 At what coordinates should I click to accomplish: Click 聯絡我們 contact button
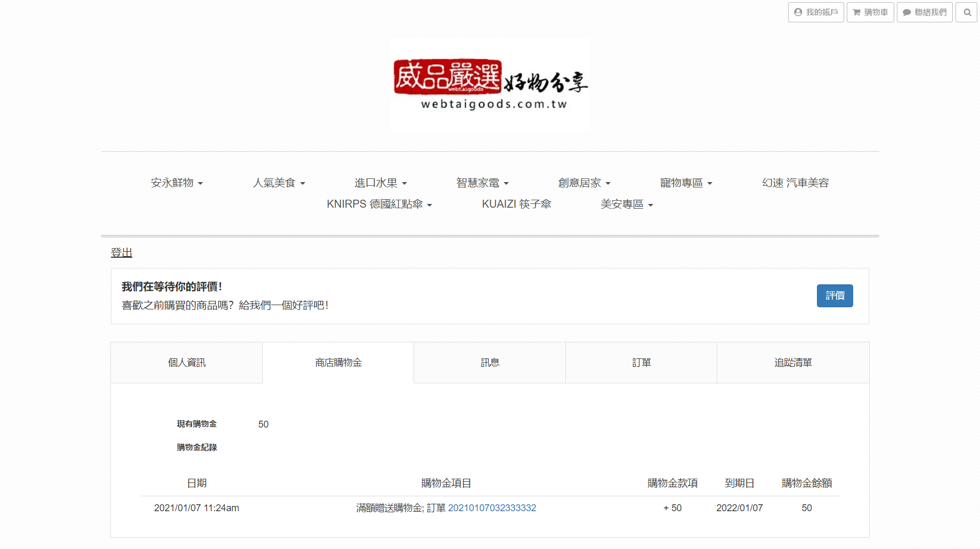pyautogui.click(x=925, y=12)
